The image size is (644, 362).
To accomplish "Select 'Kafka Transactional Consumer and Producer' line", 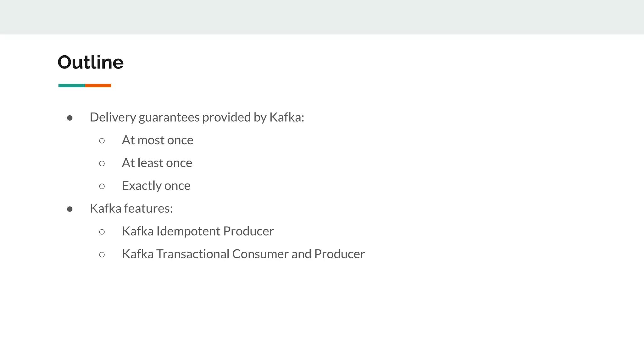I will [x=243, y=254].
